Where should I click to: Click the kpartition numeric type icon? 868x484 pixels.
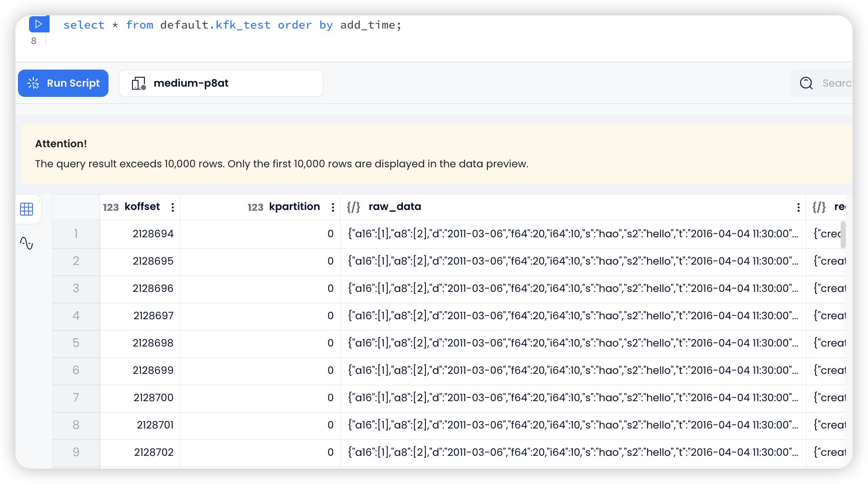click(x=255, y=207)
